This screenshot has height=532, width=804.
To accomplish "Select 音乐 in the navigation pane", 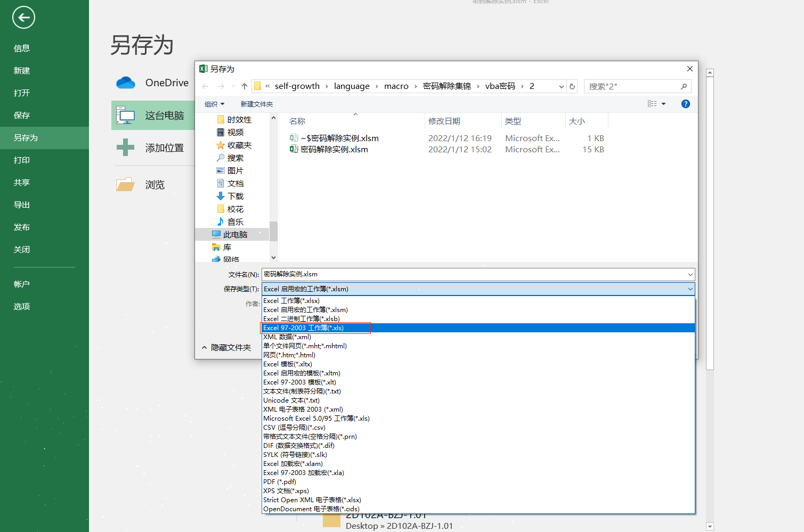I will [234, 221].
